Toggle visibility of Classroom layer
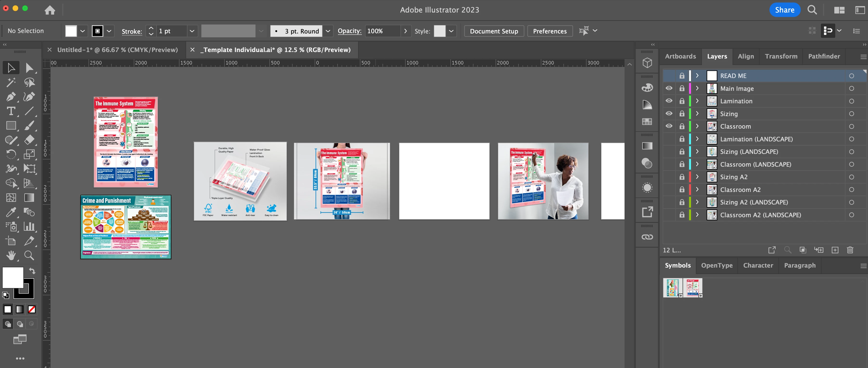Screen dimensions: 868x368 (669, 126)
